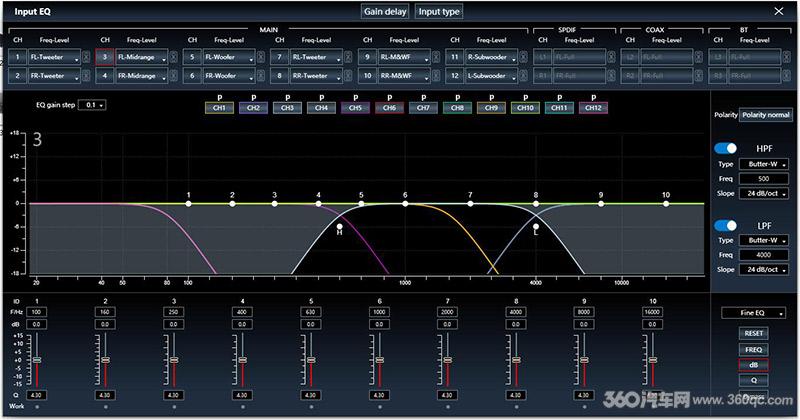The width and height of the screenshot is (800, 420).
Task: Click the small icon beside FL-Midrange dropdown
Action: (173, 57)
